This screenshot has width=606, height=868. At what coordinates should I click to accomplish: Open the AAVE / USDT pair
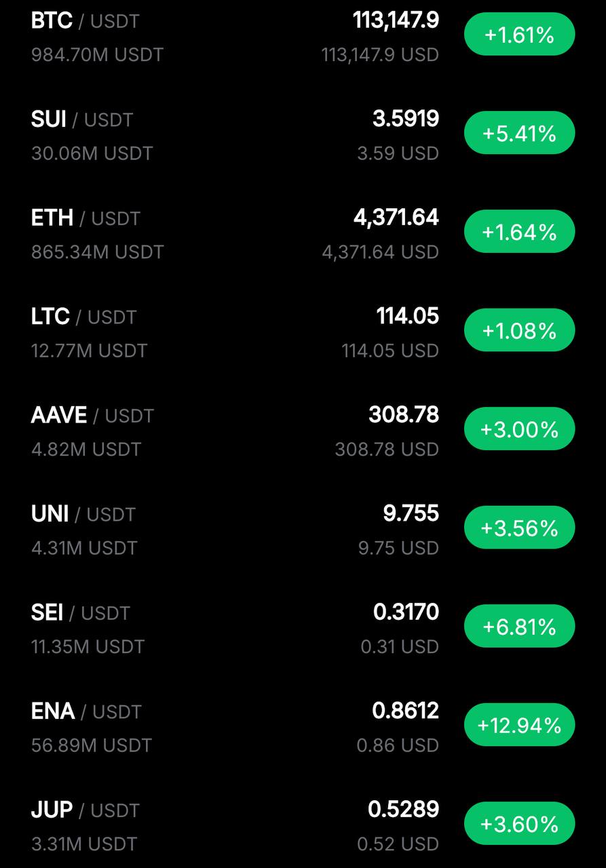pos(303,431)
